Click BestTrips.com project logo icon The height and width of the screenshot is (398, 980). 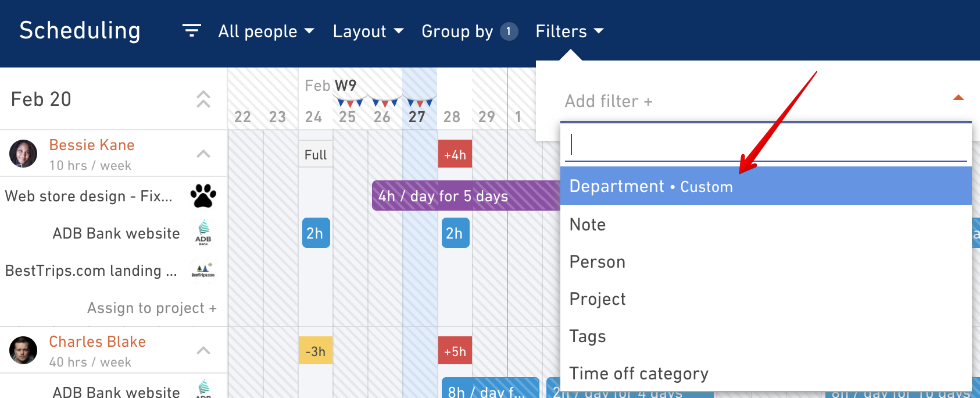(x=203, y=270)
